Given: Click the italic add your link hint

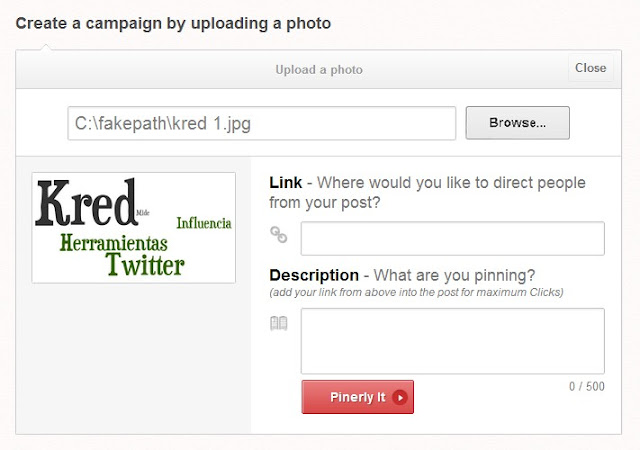Looking at the screenshot, I should [416, 292].
